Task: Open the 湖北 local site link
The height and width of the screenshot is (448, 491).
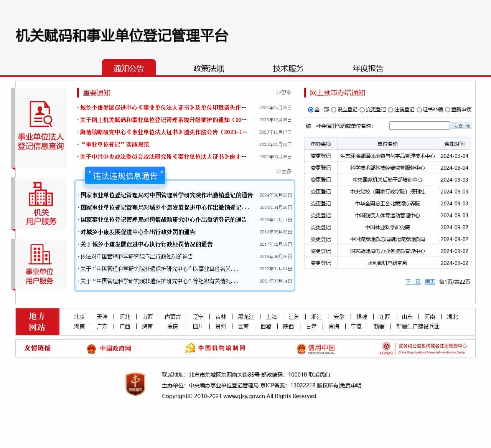Action: 452,317
